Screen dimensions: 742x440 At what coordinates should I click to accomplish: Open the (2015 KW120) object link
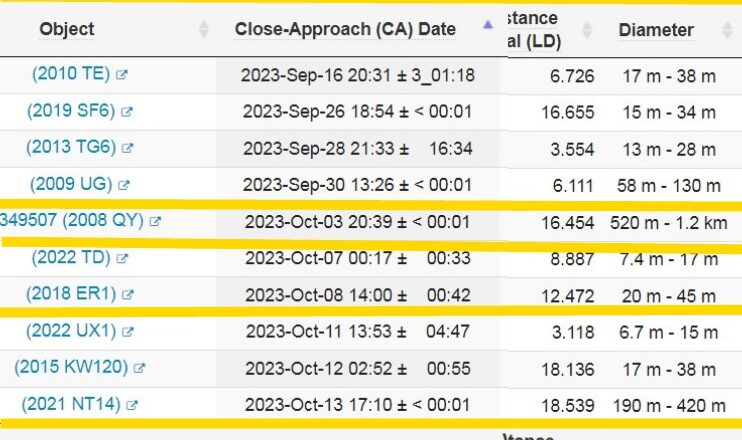[x=71, y=367]
